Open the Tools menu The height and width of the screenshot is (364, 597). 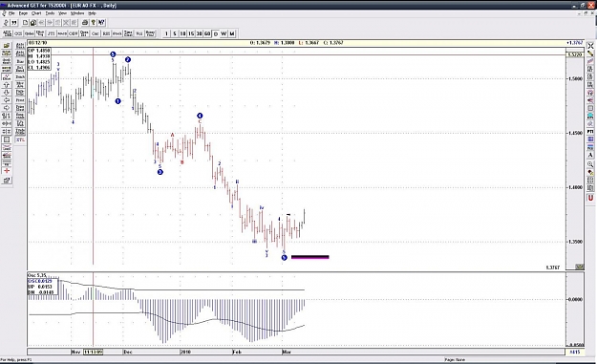tap(50, 13)
